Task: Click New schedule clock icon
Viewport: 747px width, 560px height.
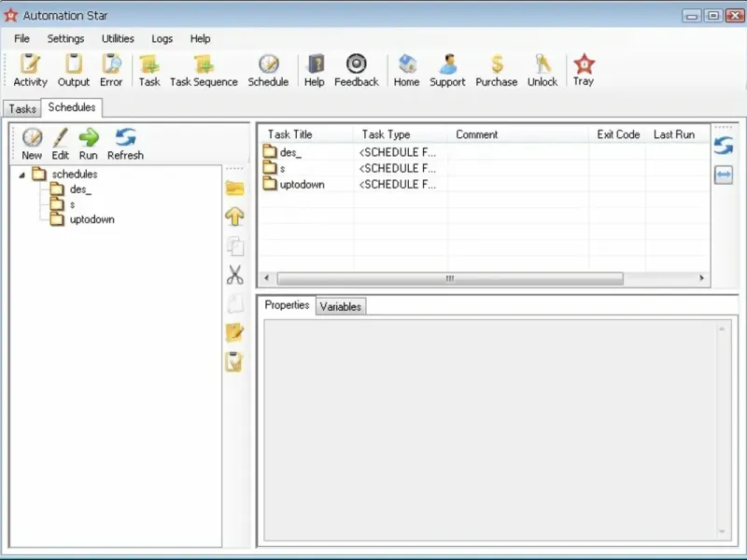Action: pos(32,144)
